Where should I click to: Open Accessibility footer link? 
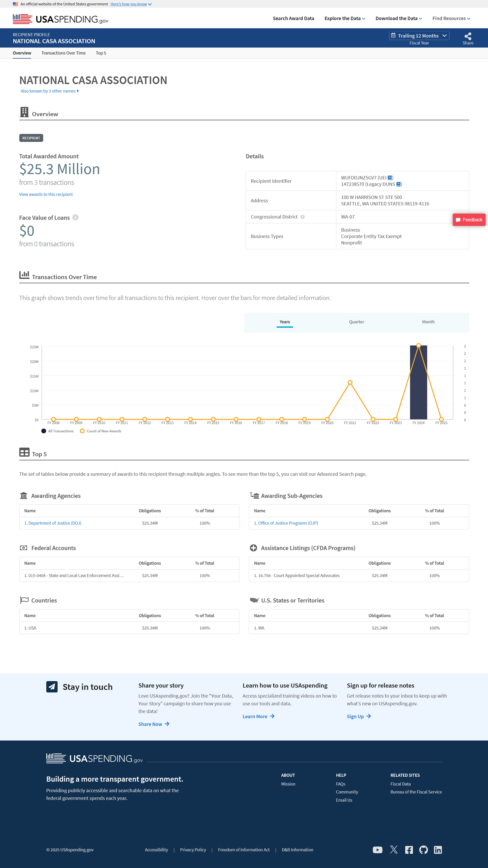click(156, 850)
